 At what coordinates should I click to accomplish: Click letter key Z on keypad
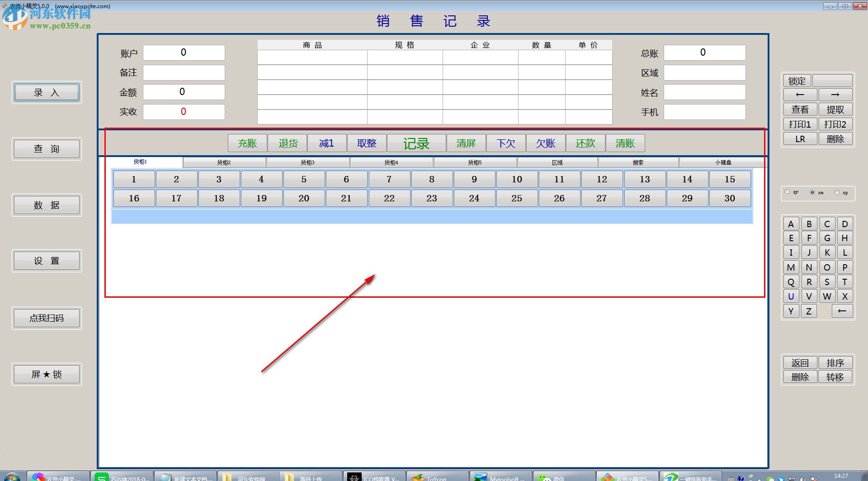809,311
